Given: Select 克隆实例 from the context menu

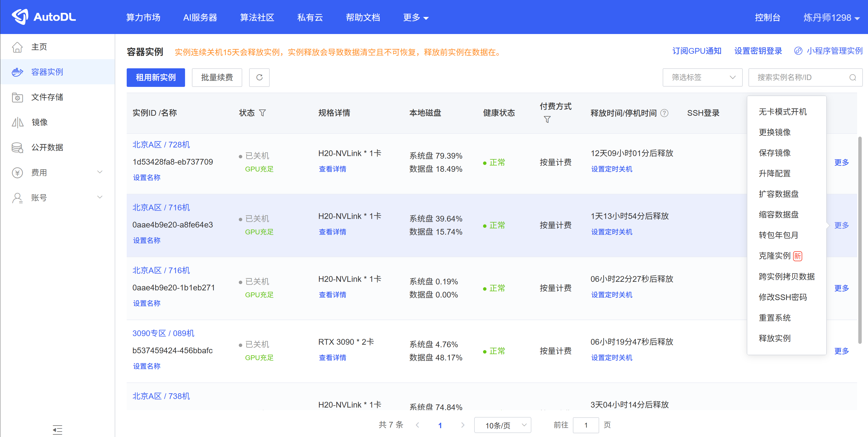Looking at the screenshot, I should pyautogui.click(x=774, y=256).
